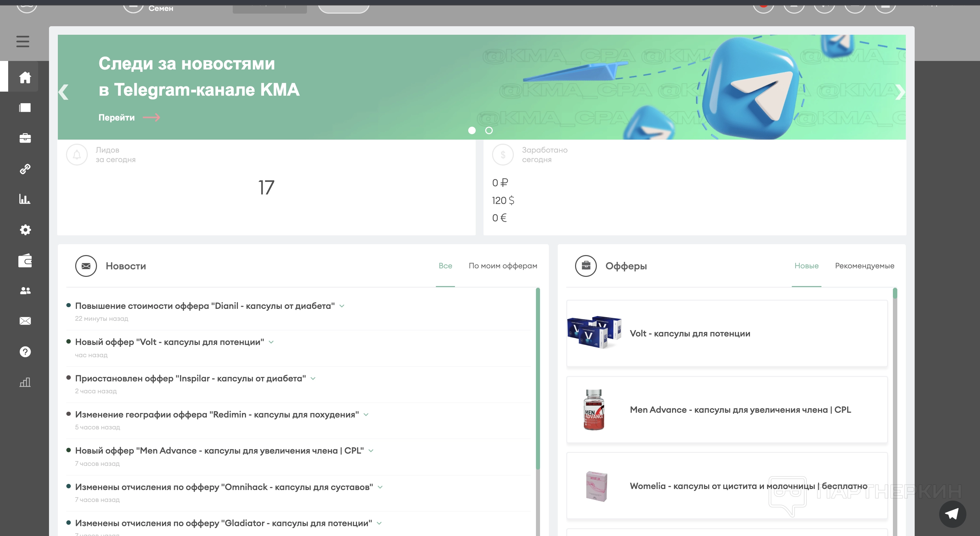
Task: Switch to the Рекомендуемые offers tab
Action: [864, 266]
